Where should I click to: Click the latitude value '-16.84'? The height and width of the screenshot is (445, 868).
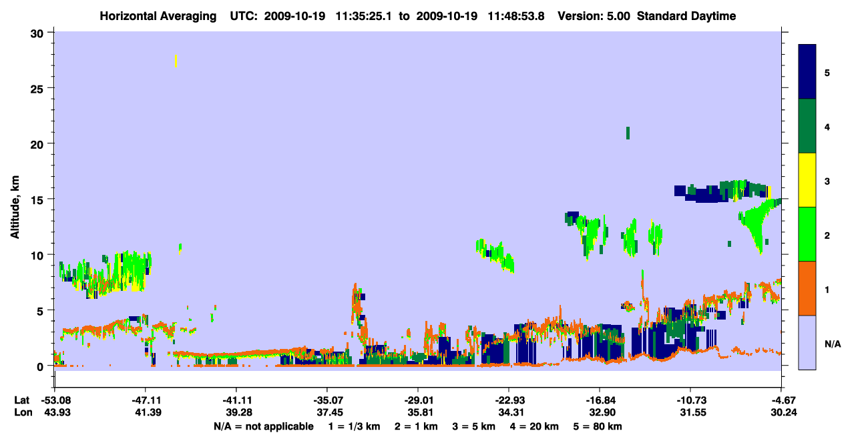click(x=600, y=400)
